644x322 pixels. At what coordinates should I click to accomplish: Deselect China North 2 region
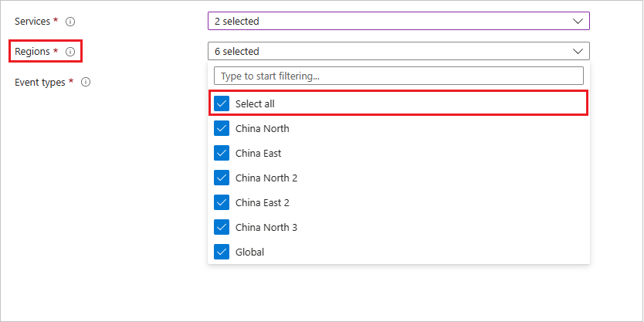222,178
